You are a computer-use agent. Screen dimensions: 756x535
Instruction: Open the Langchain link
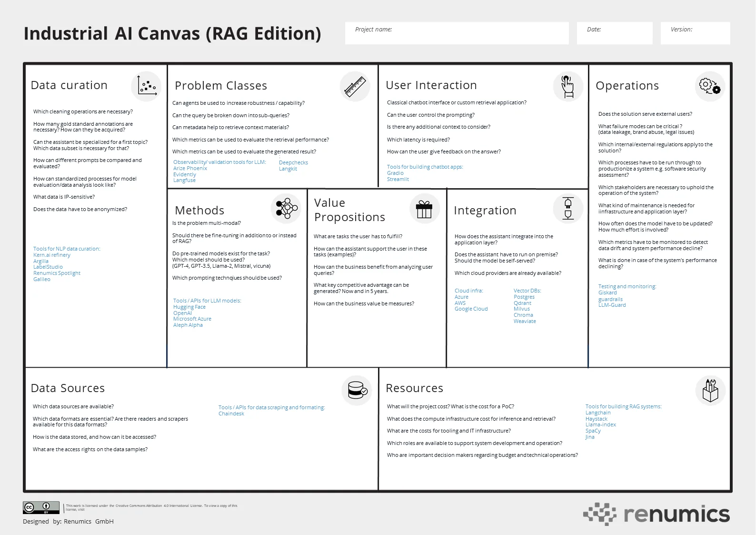598,413
